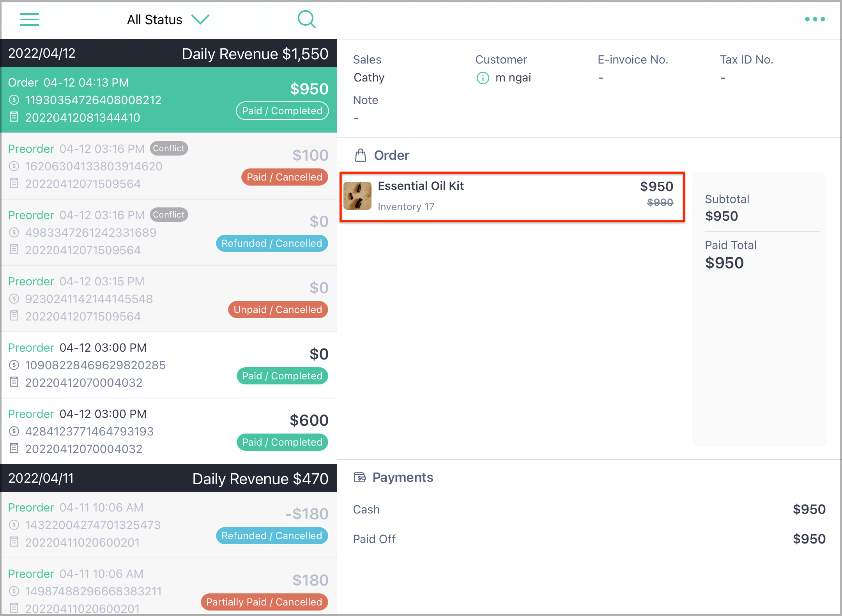Open the three-dots more options menu

(815, 19)
